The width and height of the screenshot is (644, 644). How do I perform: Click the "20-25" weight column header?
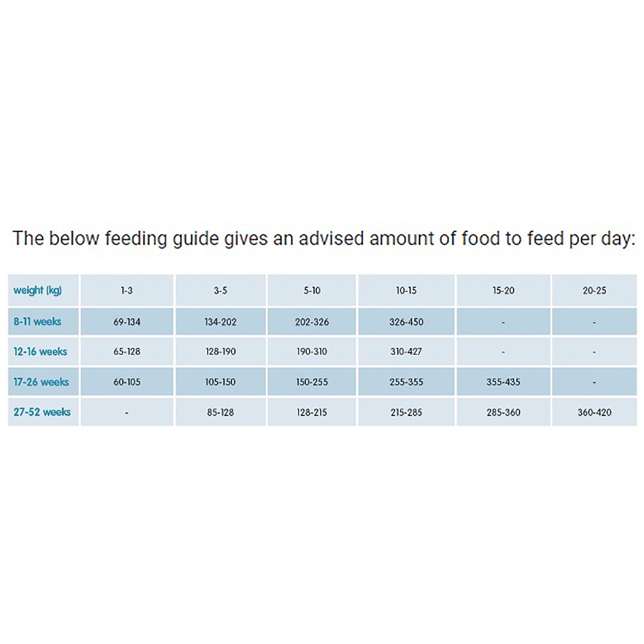(x=594, y=291)
